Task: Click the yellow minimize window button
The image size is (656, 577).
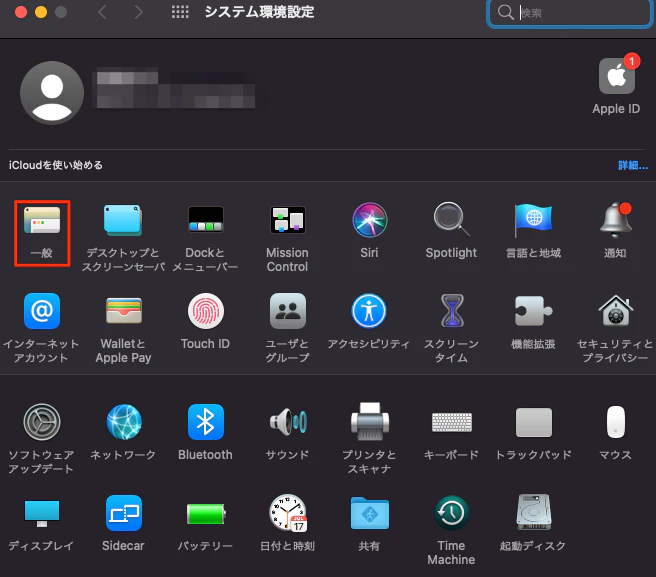Action: [x=41, y=12]
